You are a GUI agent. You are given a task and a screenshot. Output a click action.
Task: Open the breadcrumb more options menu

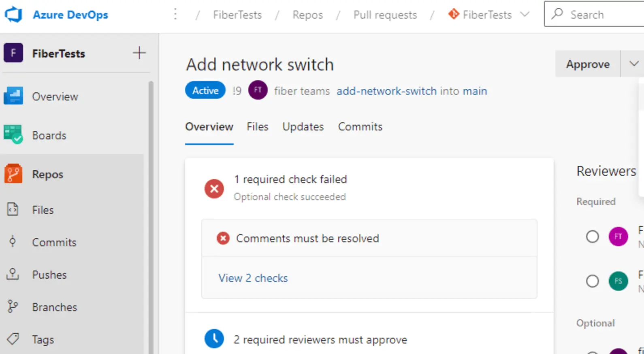tap(175, 15)
